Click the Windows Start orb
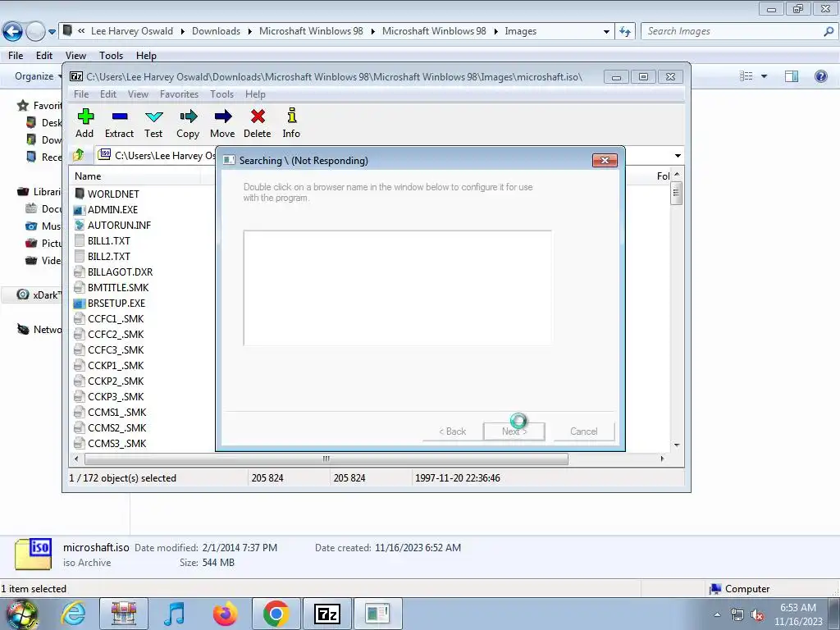 point(22,614)
